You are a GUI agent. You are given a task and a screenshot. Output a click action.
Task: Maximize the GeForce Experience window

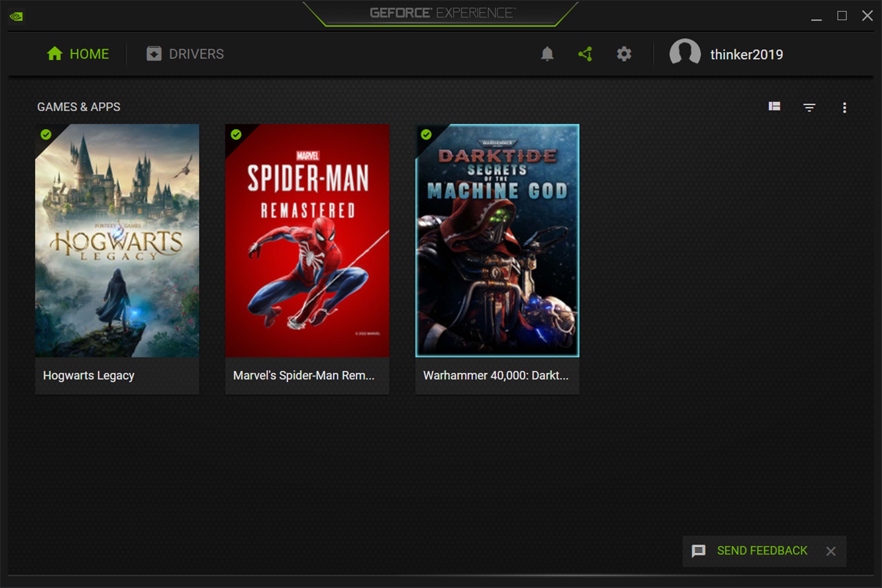[x=842, y=16]
